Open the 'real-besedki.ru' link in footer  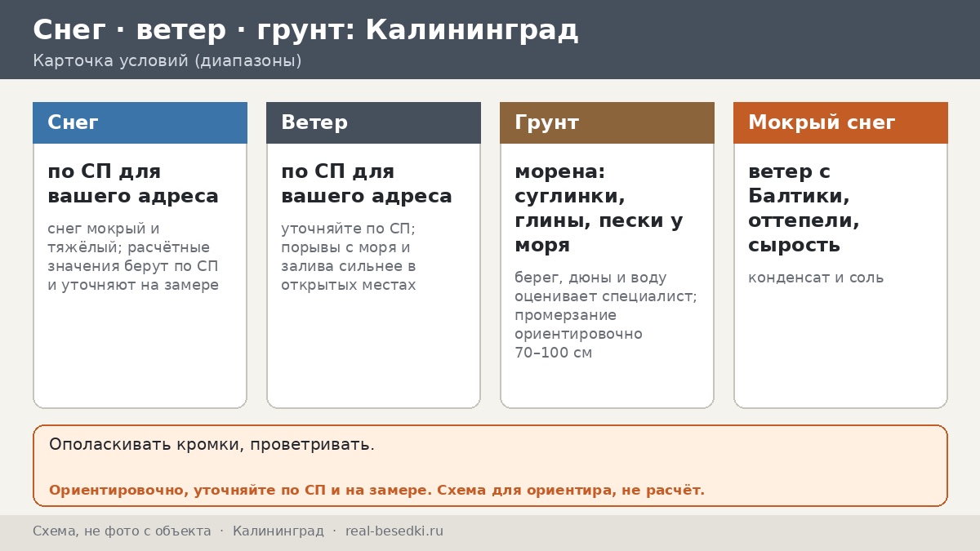point(394,531)
